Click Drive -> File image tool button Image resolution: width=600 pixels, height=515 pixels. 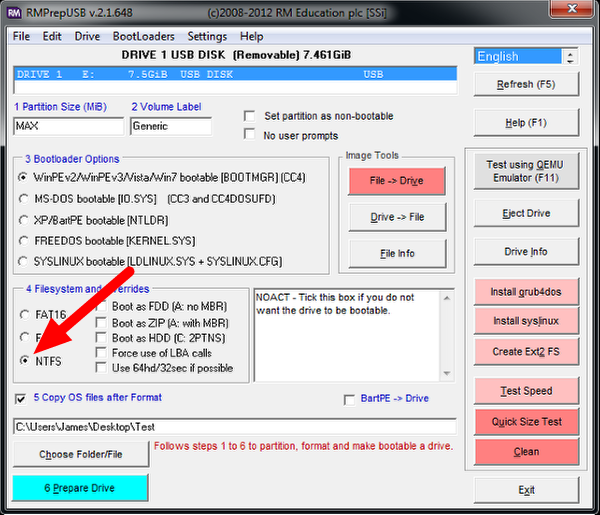(x=397, y=217)
